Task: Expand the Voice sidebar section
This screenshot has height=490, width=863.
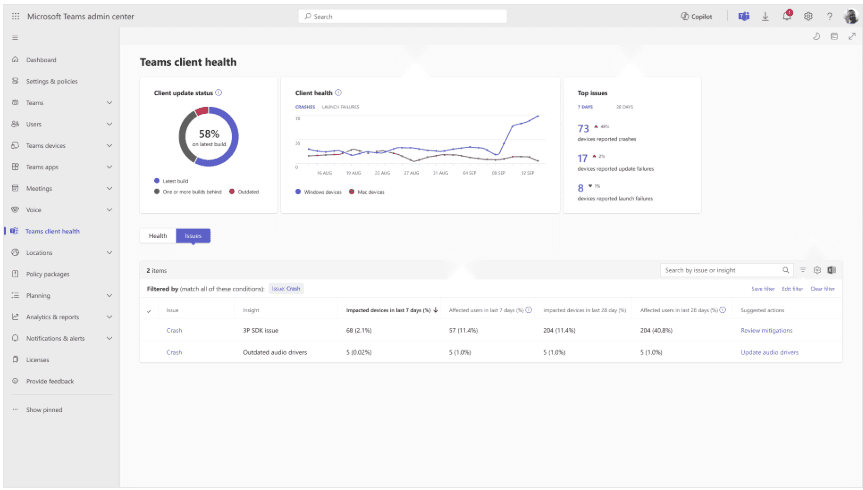Action: [x=109, y=210]
